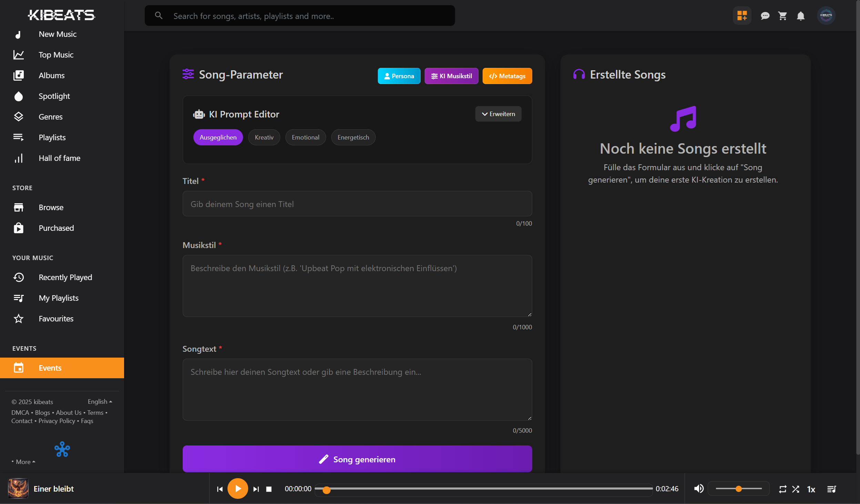Click into the Titel input field
This screenshot has height=504, width=860.
(357, 204)
